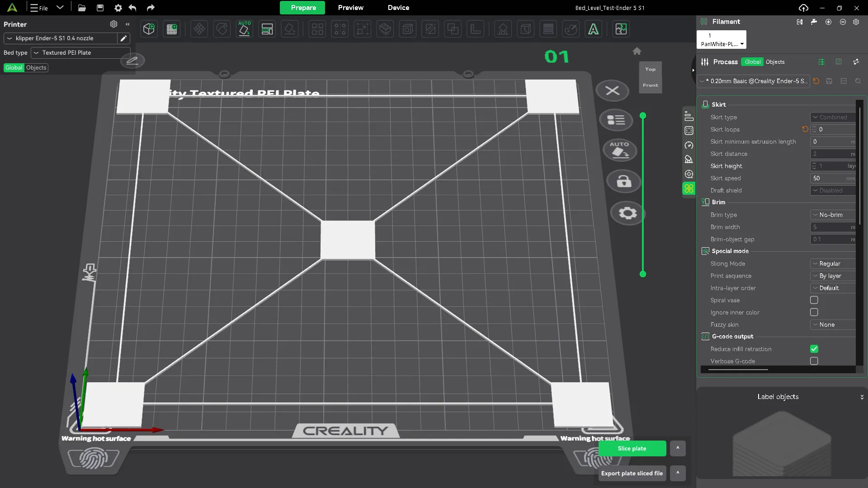Toggle advanced settings mode icon in Process

[821, 62]
